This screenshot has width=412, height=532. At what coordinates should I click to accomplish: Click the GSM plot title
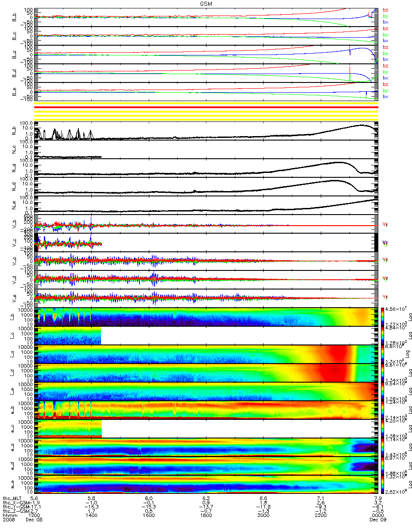[x=206, y=3]
